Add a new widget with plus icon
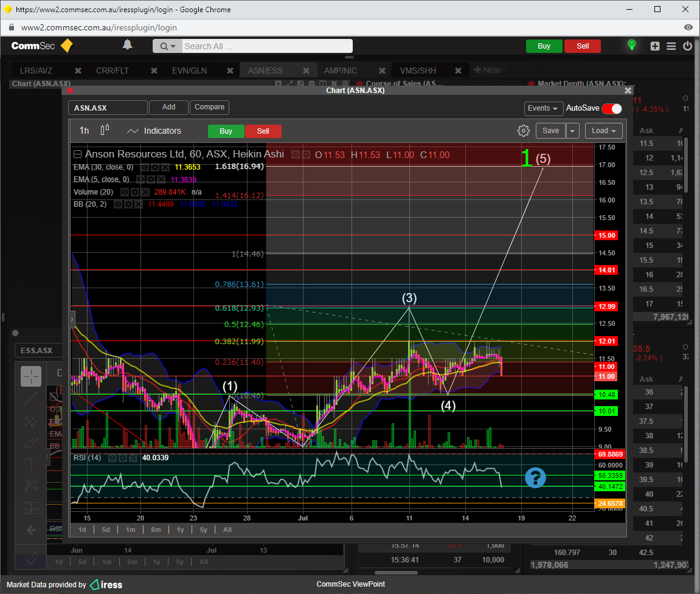This screenshot has width=700, height=594. (655, 46)
